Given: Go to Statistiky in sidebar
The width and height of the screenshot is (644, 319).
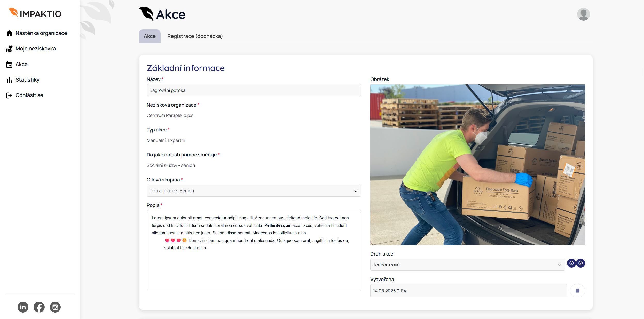Looking at the screenshot, I should pyautogui.click(x=27, y=80).
